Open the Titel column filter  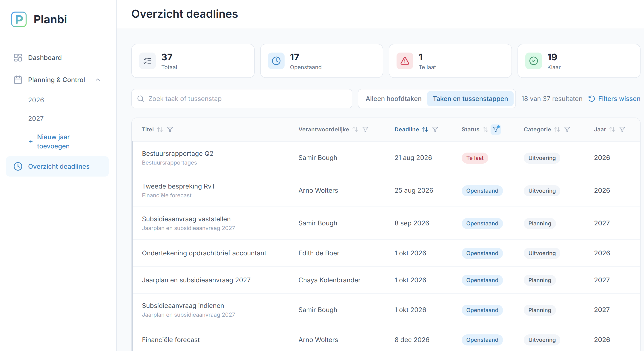170,130
